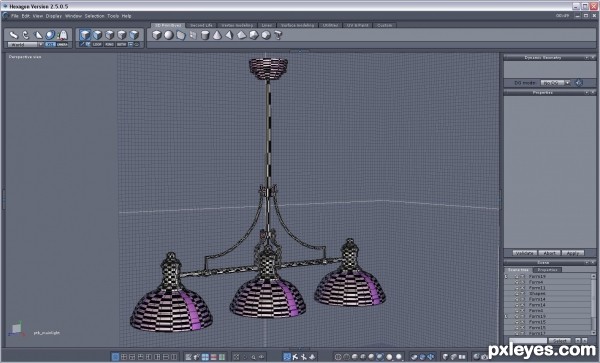
Task: Open the Properties tab in Scene panel
Action: (547, 270)
